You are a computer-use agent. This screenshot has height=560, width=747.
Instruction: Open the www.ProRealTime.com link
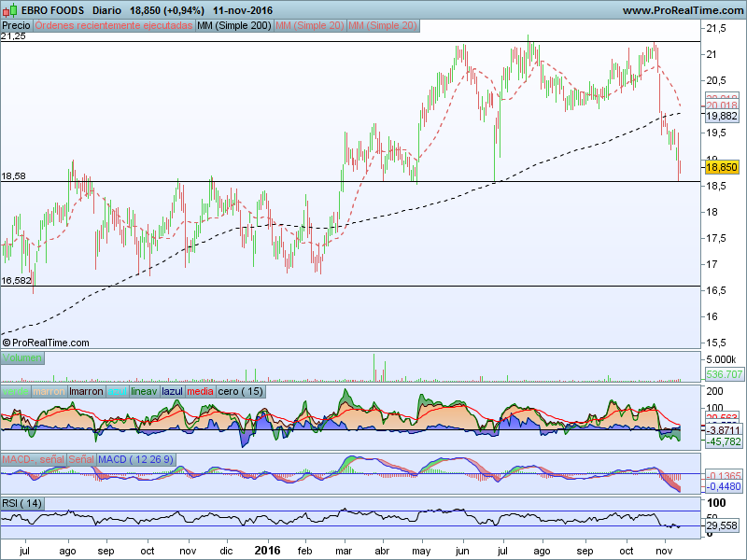coord(682,9)
